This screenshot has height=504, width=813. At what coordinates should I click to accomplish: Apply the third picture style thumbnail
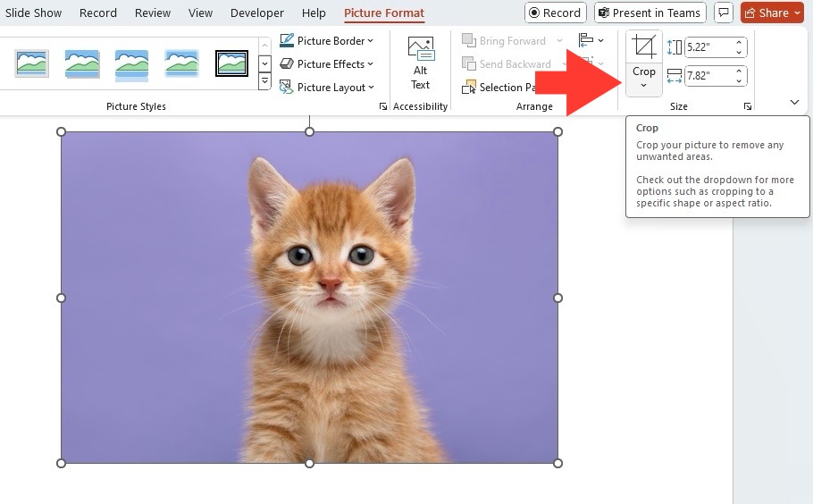coord(131,65)
